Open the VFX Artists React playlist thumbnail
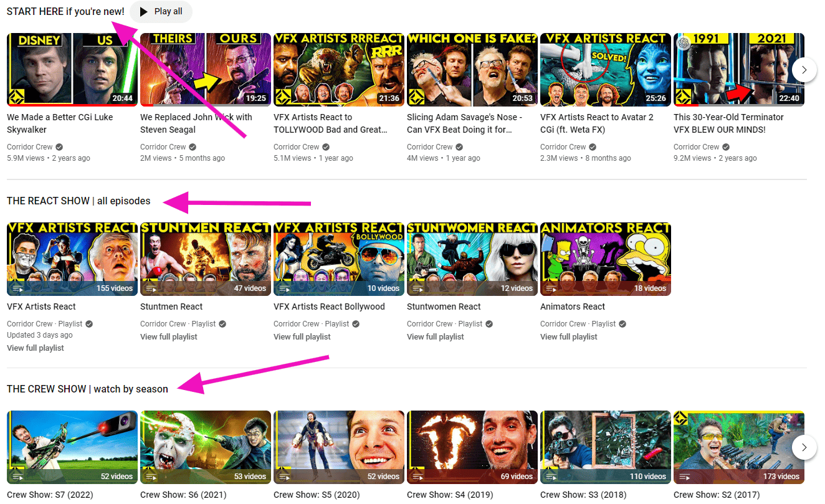 [72, 259]
